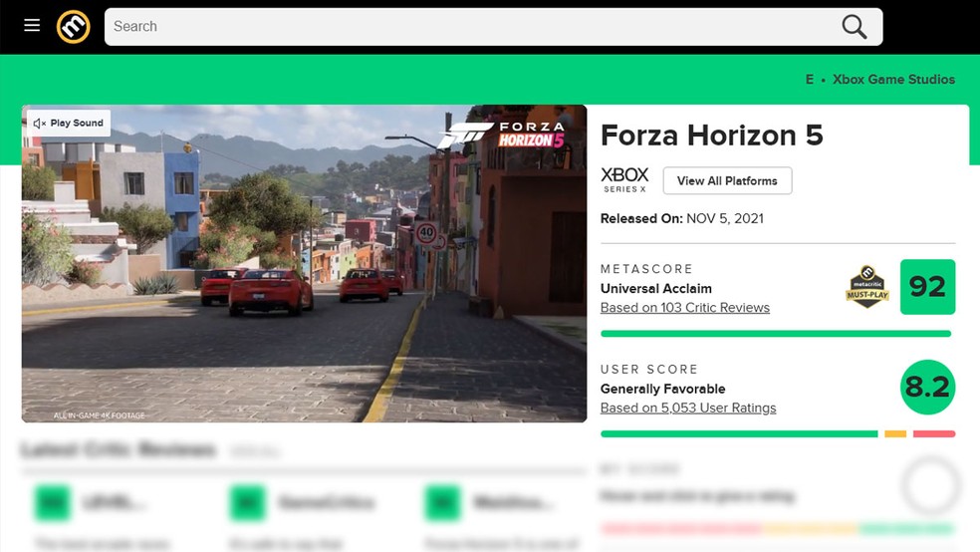This screenshot has height=552, width=980.
Task: Click the Forza Horizon 5 title heading
Action: 712,136
